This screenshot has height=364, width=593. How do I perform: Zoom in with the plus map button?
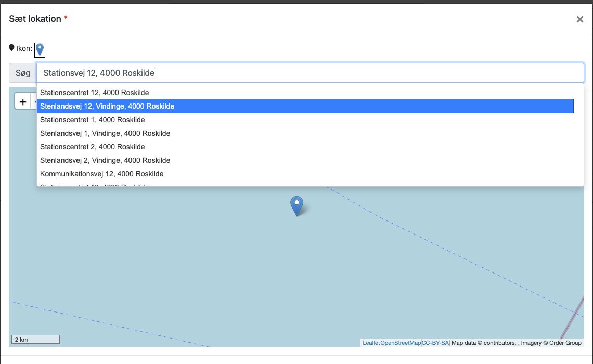click(x=23, y=102)
